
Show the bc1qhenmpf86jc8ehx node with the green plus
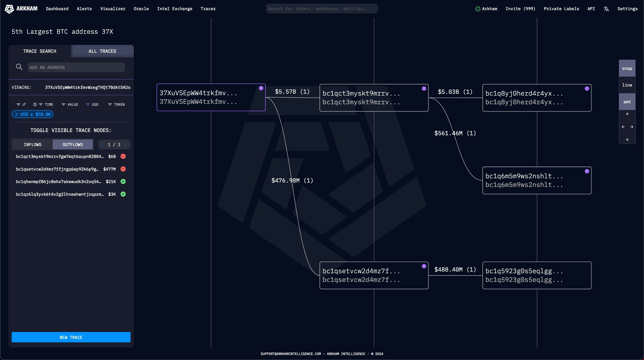(123, 182)
